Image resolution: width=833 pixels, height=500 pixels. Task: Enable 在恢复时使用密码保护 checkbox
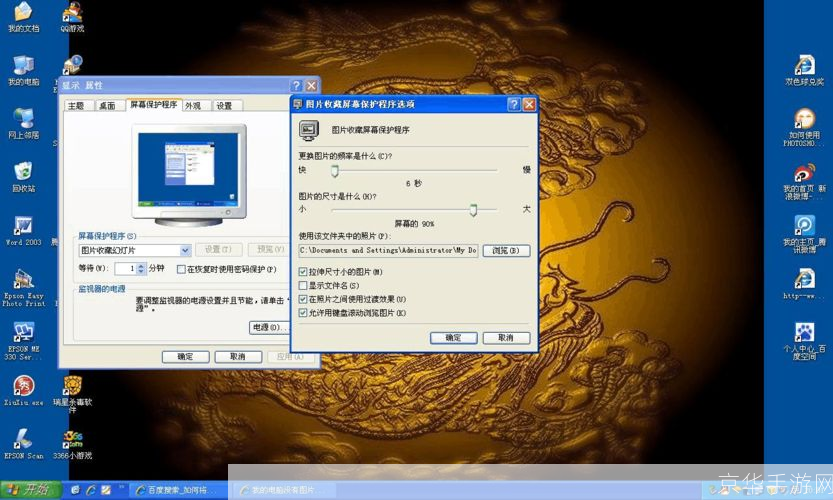(x=181, y=269)
